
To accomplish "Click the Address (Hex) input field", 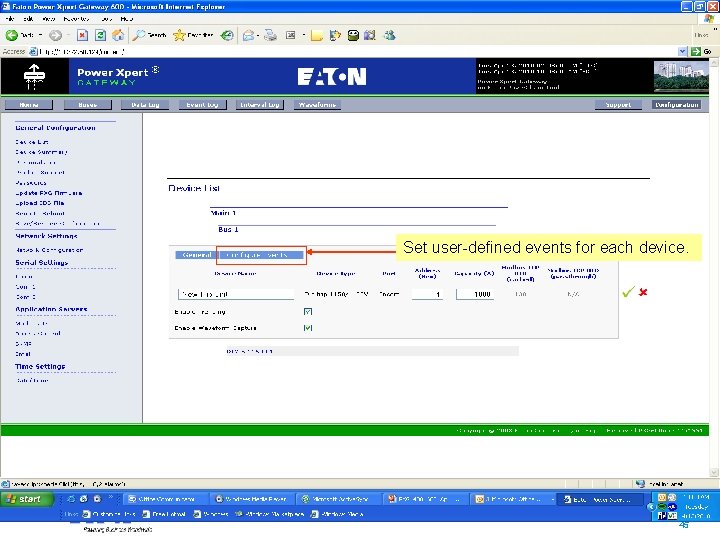I will tap(427, 294).
